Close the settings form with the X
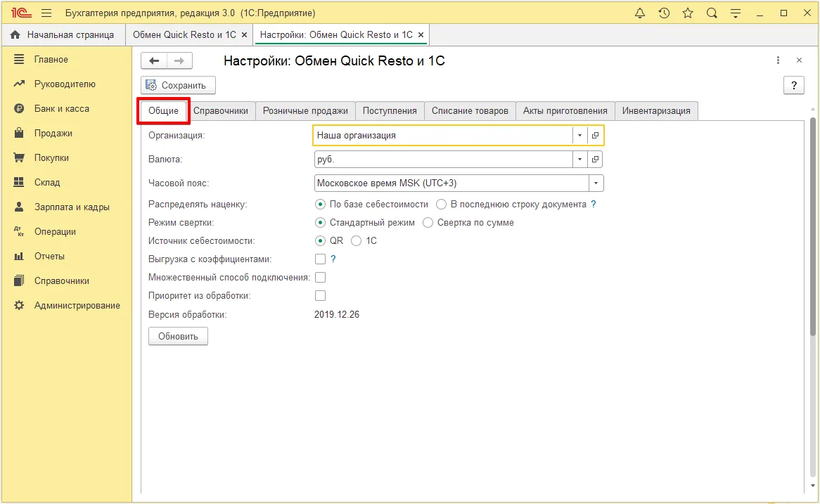 point(799,60)
